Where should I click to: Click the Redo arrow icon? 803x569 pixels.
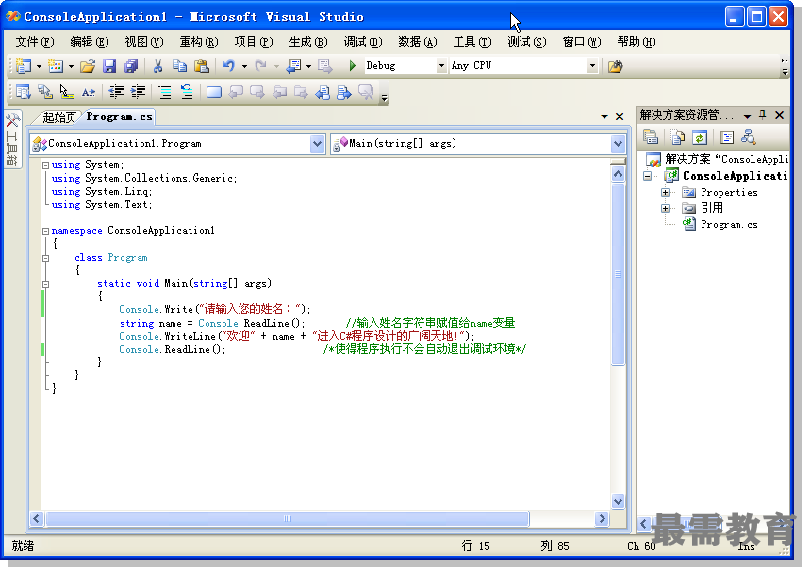261,66
